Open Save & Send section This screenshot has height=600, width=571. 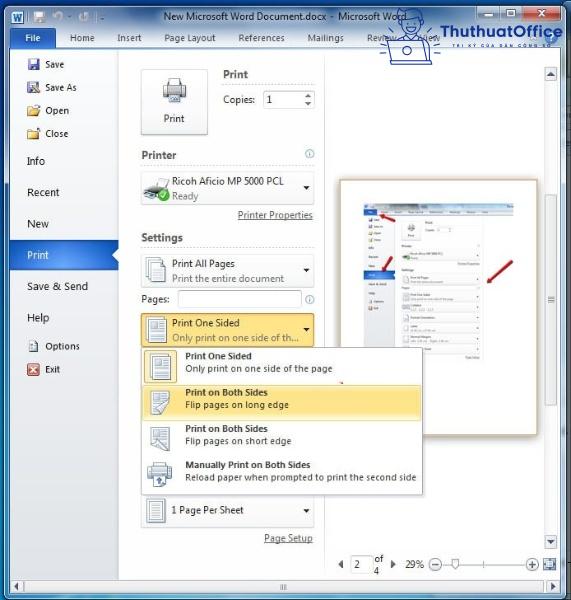pos(64,286)
